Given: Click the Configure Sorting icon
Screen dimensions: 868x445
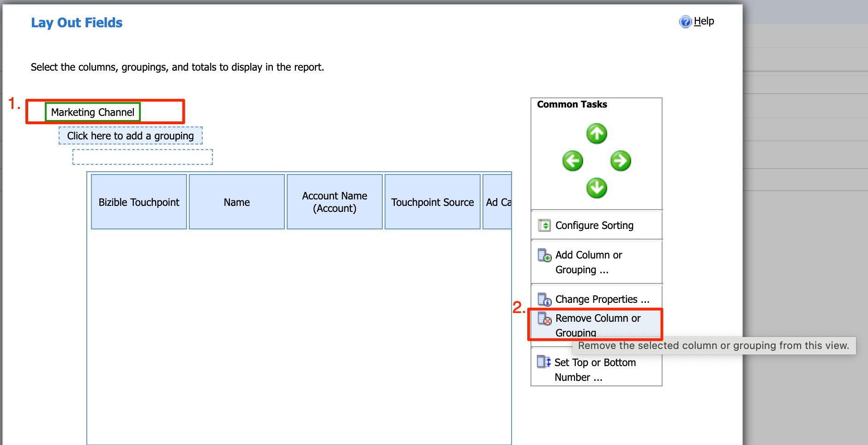Looking at the screenshot, I should (x=544, y=225).
